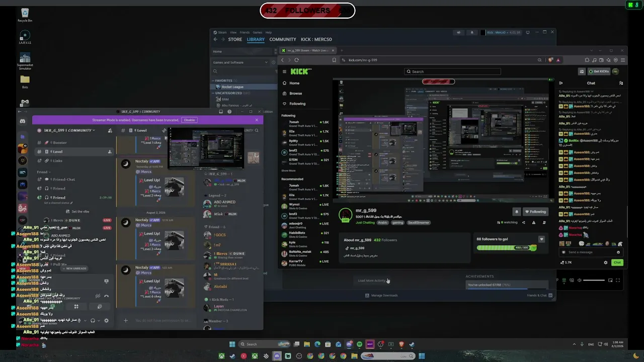Image resolution: width=644 pixels, height=362 pixels.
Task: Toggle the notification bell for mr_g_599
Action: tap(516, 212)
